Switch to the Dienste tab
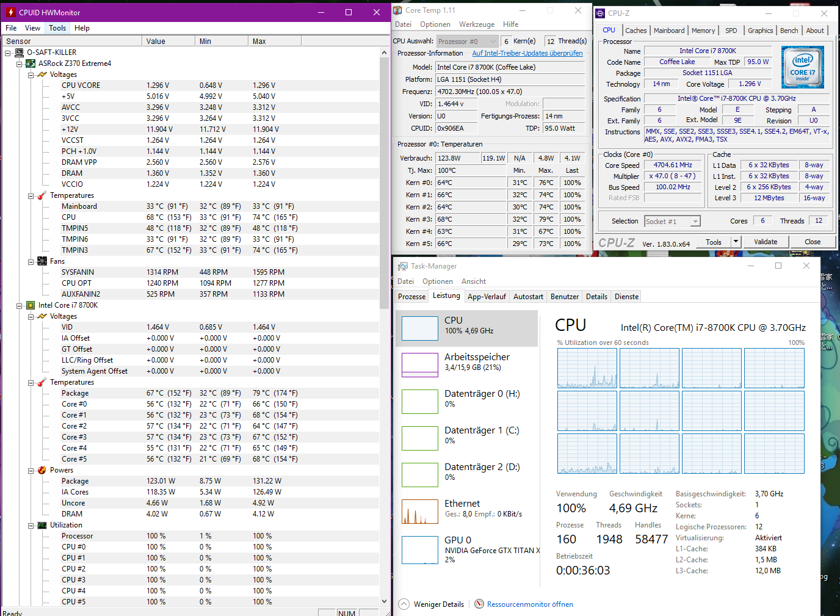The height and width of the screenshot is (616, 840). pyautogui.click(x=626, y=297)
